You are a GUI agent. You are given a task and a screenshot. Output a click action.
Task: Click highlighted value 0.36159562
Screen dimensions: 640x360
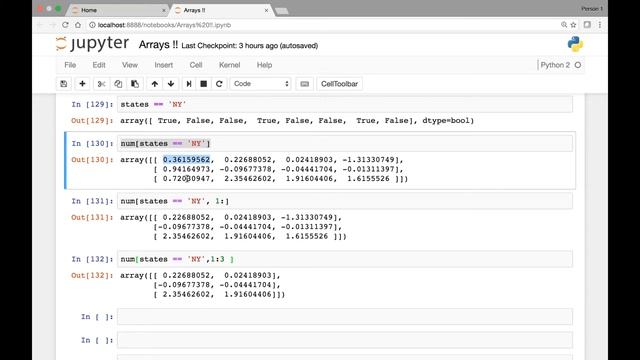pos(187,160)
